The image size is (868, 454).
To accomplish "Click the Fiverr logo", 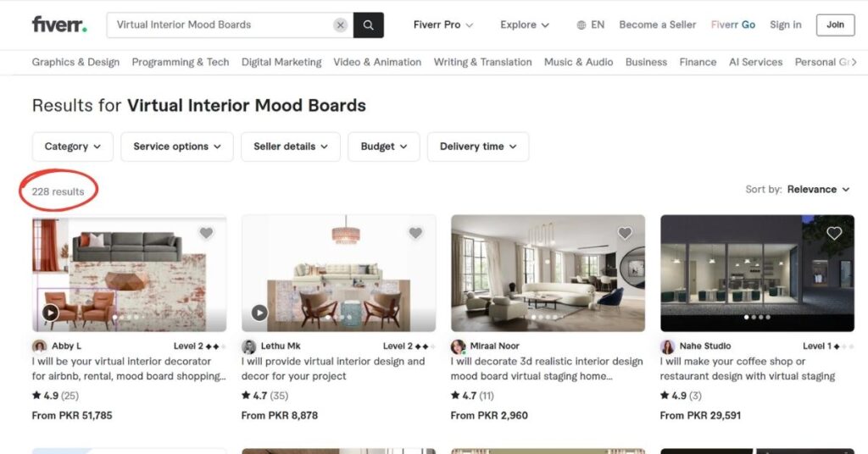I will [59, 25].
